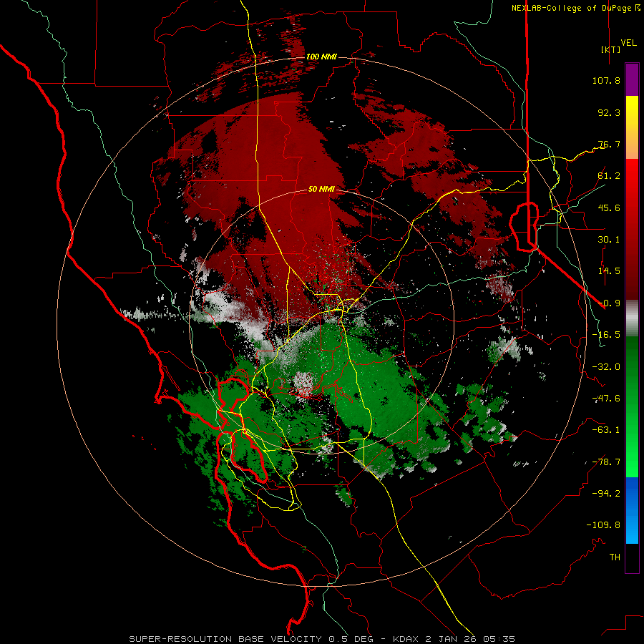Screen dimensions: 644x644
Task: Select the -32.0 velocity scale label
Action: pos(606,367)
